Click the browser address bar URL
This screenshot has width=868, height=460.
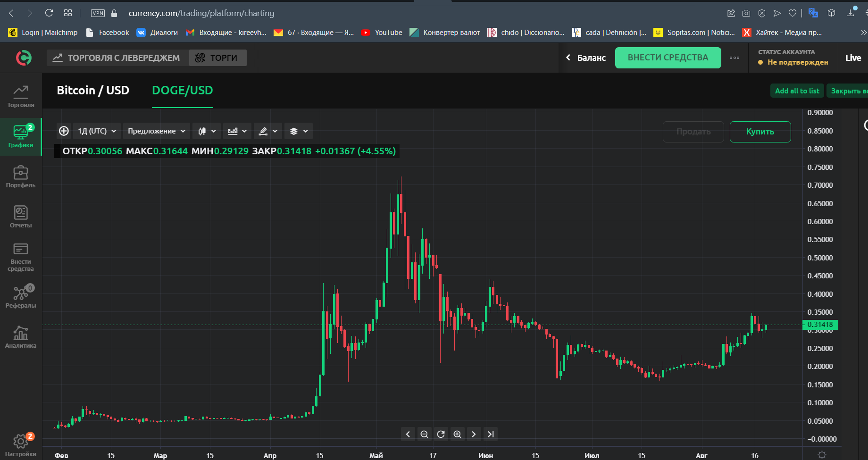tap(201, 13)
